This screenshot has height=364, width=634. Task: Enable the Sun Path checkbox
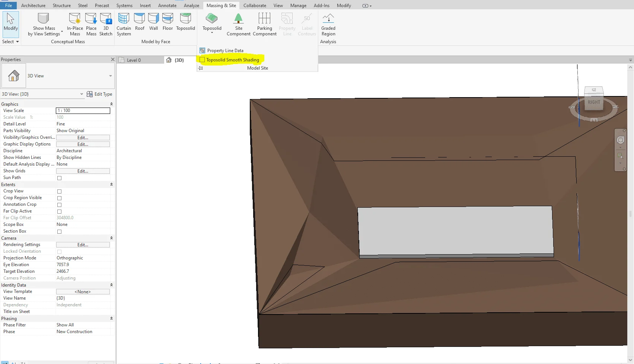pyautogui.click(x=59, y=178)
